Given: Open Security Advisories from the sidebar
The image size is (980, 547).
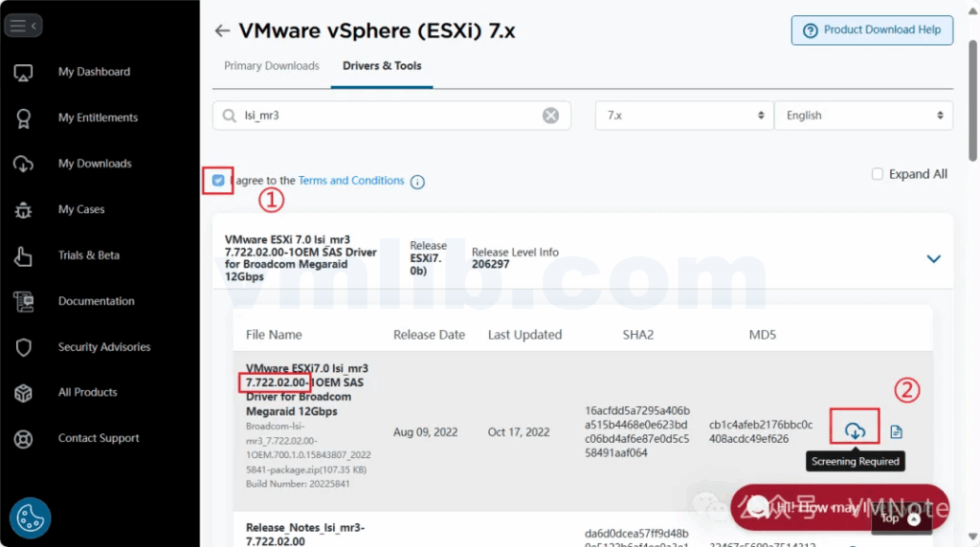Looking at the screenshot, I should (103, 347).
